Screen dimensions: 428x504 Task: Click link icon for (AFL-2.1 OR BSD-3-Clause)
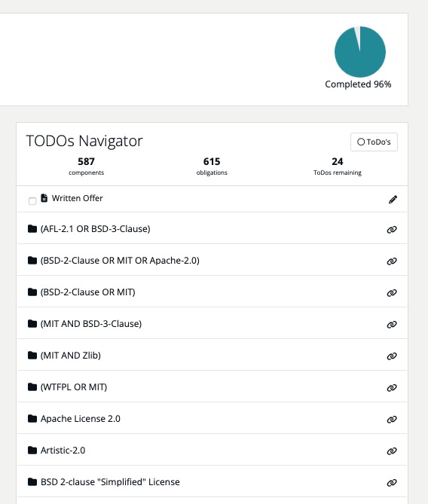pyautogui.click(x=392, y=230)
